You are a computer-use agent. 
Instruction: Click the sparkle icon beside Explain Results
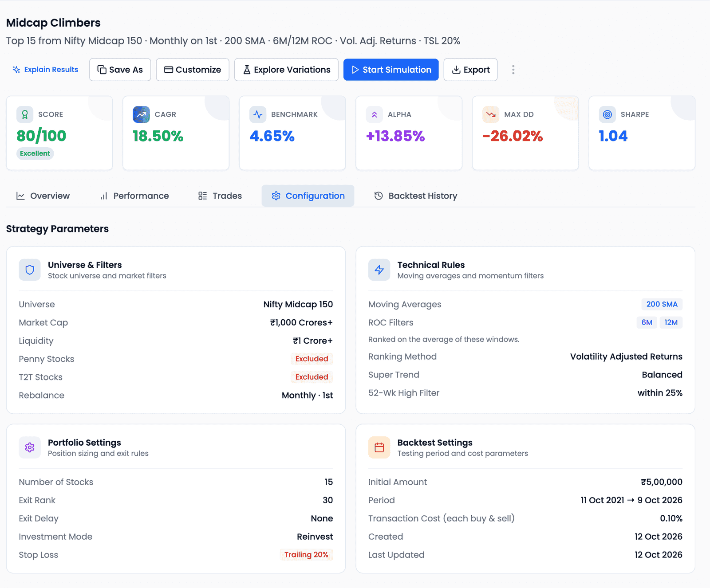coord(16,70)
